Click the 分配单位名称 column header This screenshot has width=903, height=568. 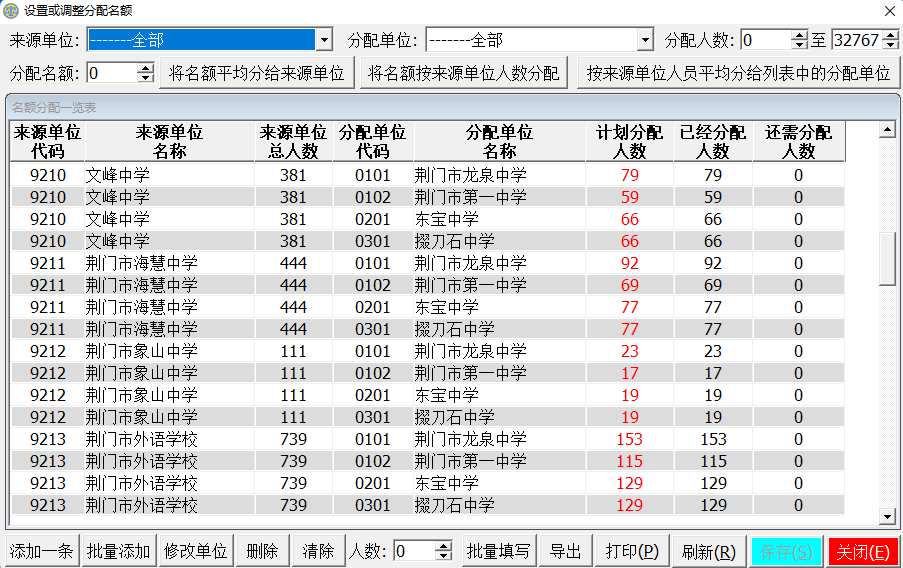(x=499, y=142)
